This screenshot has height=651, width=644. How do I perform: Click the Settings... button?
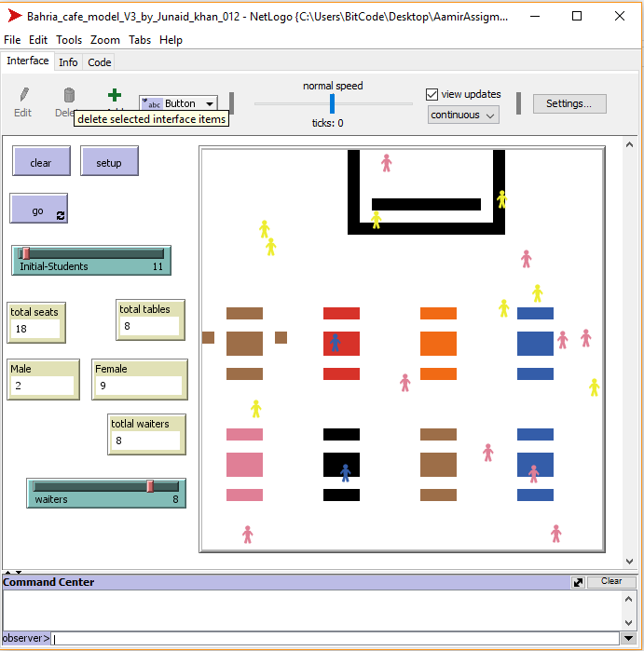tap(569, 103)
